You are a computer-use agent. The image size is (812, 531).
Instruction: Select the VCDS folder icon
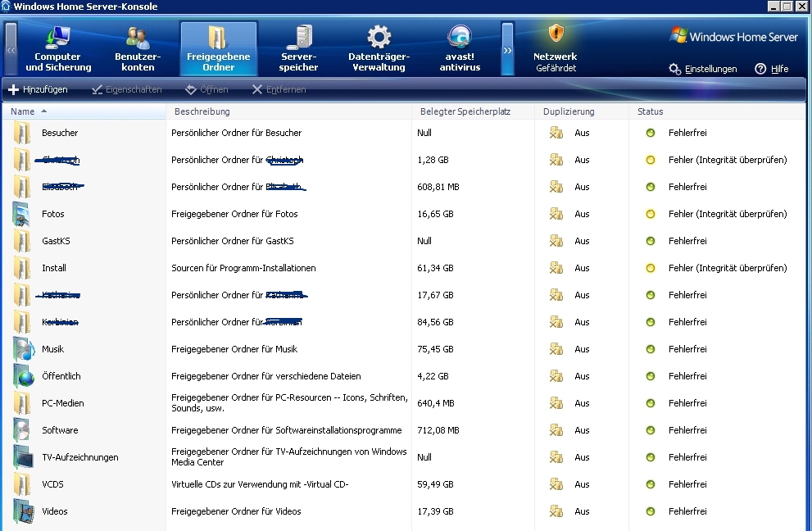[x=22, y=484]
